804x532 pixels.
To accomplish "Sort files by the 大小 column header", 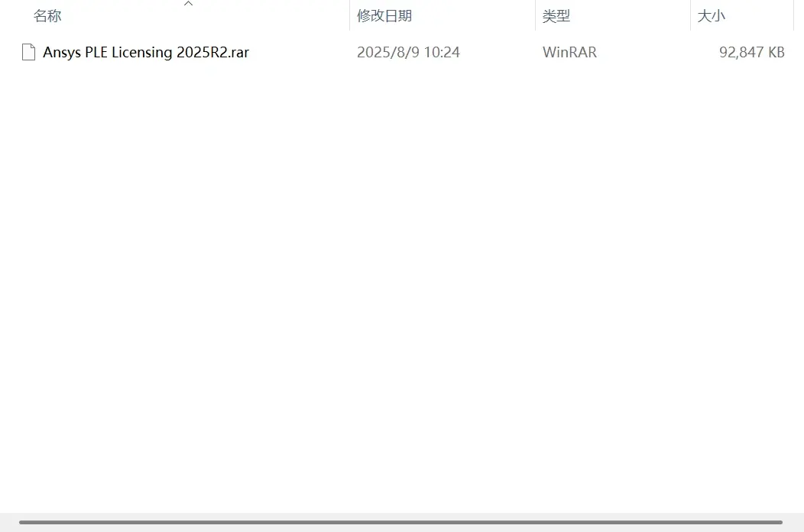I will pos(712,16).
